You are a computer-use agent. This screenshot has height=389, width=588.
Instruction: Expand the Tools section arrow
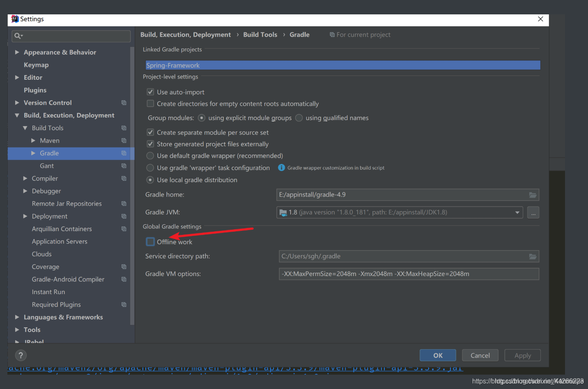tap(17, 330)
